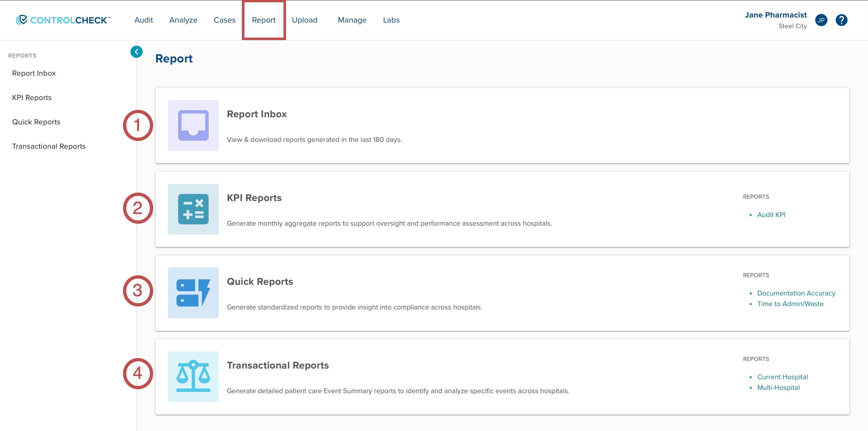Select Quick Reports in the sidebar
Screen dimensions: 868x431
click(x=36, y=122)
